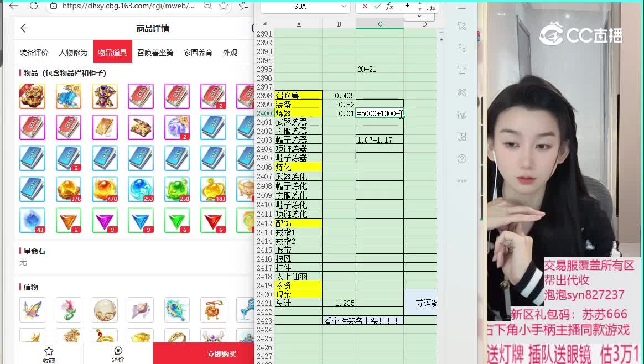644x364 pixels.
Task: Select the cell showing 20-21
Action: 380,69
